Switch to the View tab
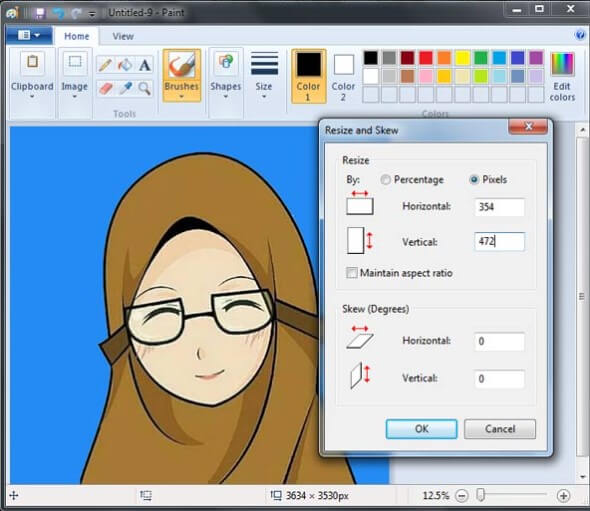 (123, 36)
